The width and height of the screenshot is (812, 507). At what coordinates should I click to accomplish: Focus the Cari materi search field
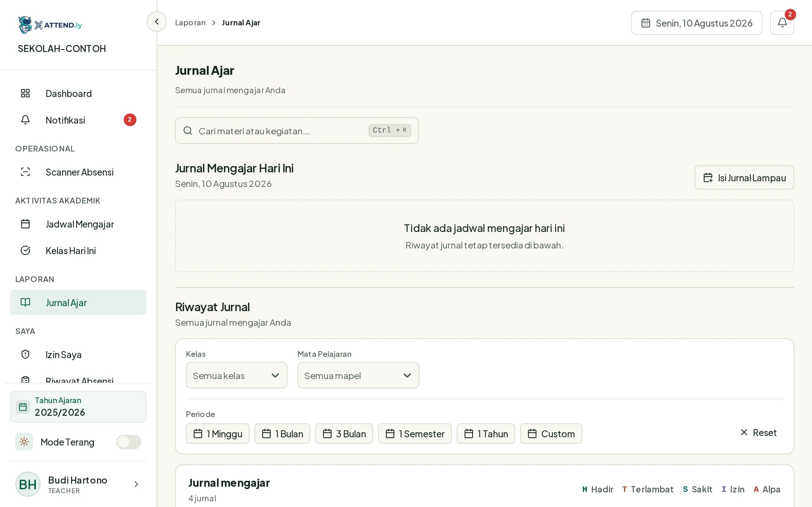coord(297,131)
